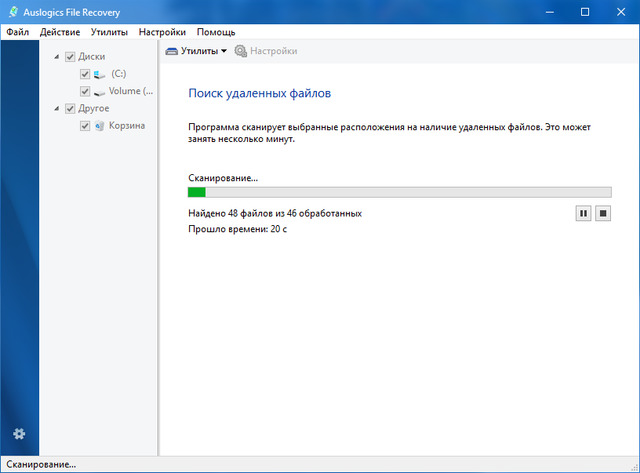This screenshot has width=640, height=473.
Task: Click the Volume drive icon
Action: point(99,91)
